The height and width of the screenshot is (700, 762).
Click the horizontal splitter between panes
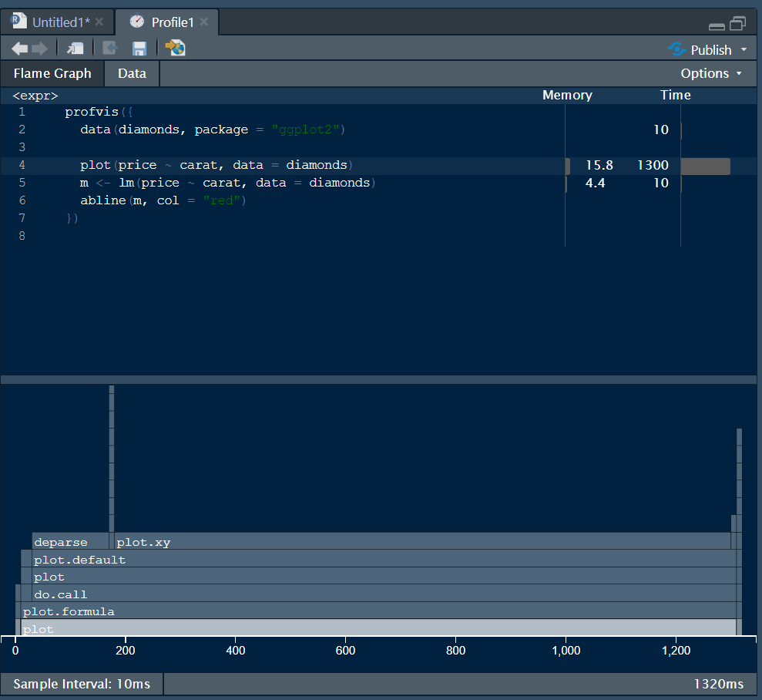[378, 379]
